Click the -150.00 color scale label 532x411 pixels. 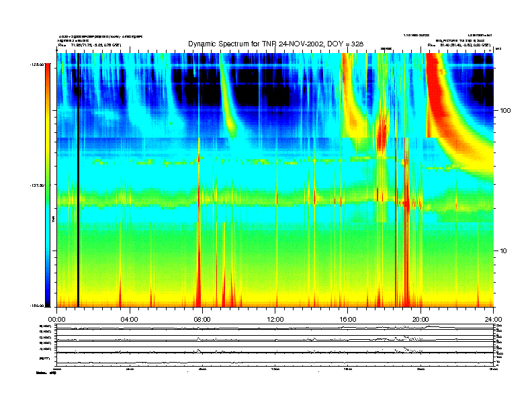38,306
